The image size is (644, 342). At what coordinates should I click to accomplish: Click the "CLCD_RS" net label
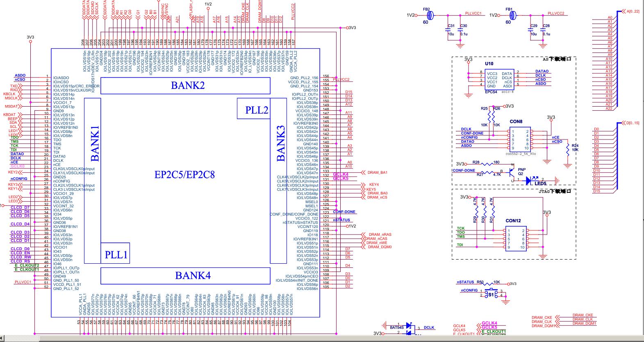[20, 261]
